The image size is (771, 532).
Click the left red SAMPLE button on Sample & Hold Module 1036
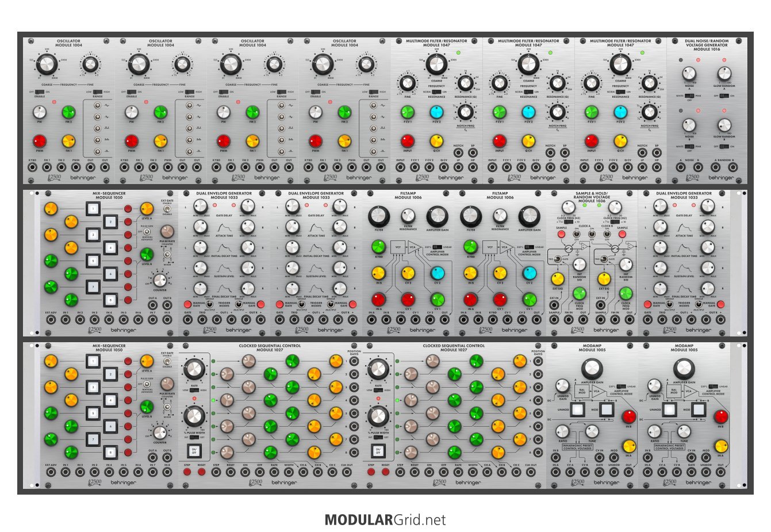pyautogui.click(x=562, y=234)
